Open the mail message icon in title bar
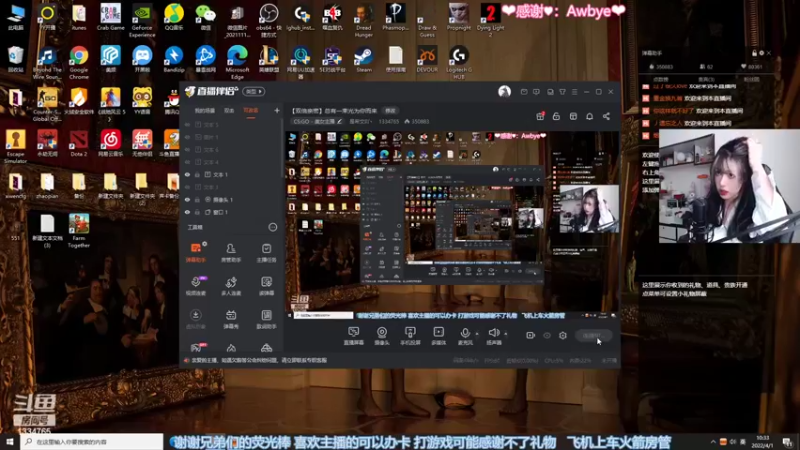 coord(524,92)
